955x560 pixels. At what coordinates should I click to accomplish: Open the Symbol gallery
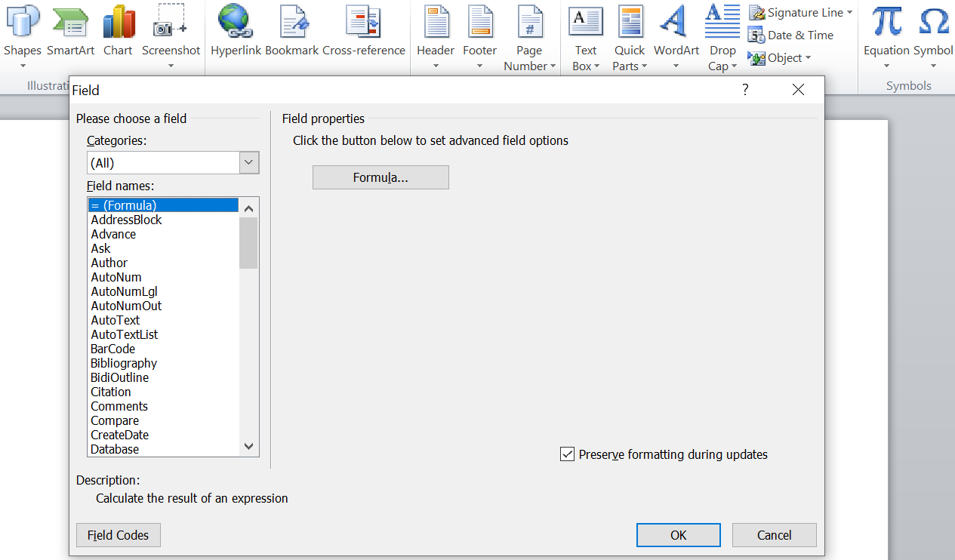pyautogui.click(x=934, y=36)
